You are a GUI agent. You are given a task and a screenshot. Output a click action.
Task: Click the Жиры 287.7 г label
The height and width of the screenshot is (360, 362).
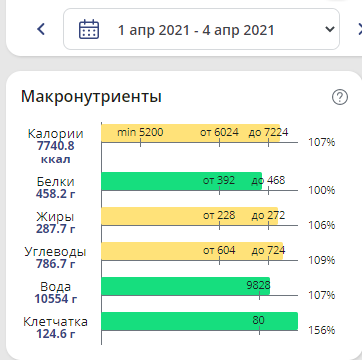coord(56,223)
